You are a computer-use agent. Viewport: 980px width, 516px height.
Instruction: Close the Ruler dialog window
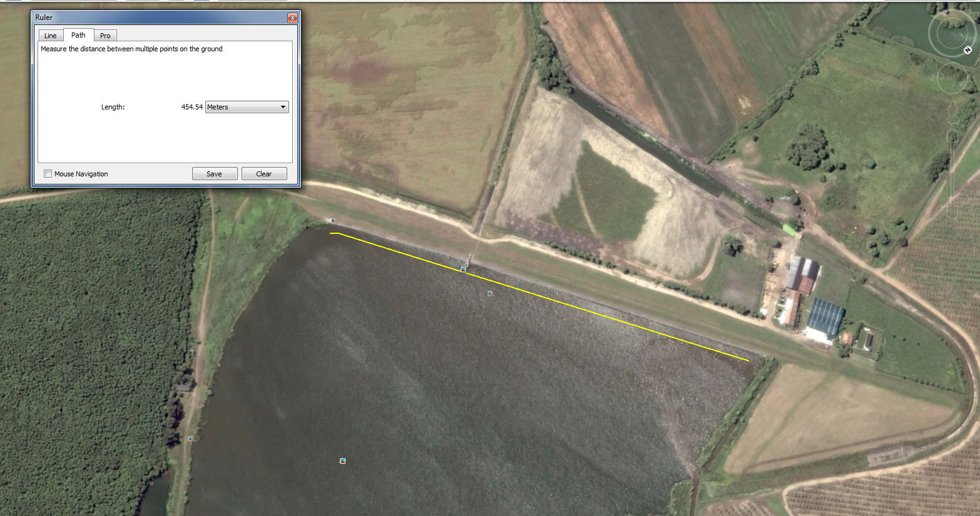click(x=292, y=18)
